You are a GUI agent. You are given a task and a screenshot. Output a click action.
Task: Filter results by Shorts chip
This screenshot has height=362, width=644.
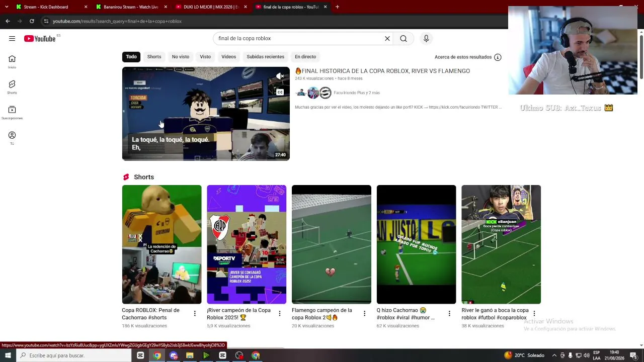[154, 57]
